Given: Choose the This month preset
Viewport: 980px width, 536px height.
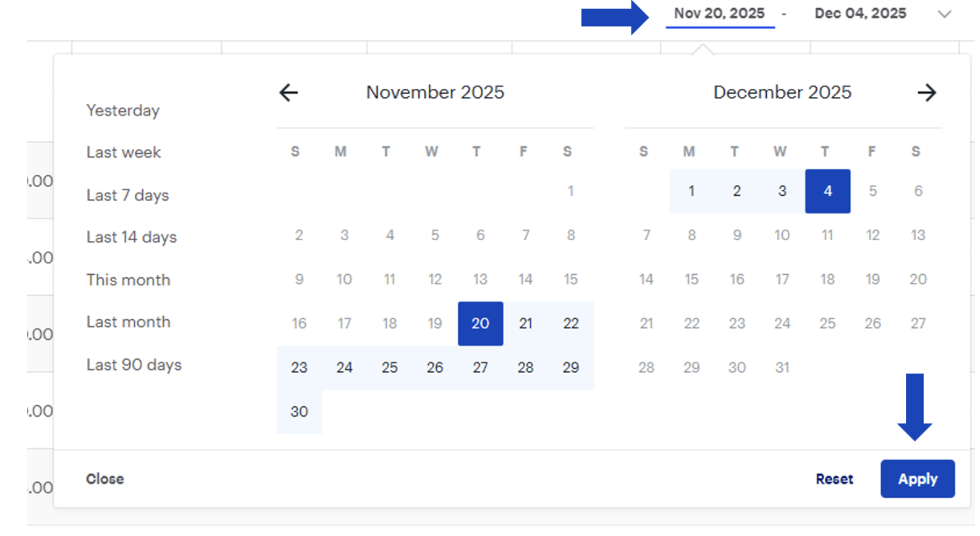Looking at the screenshot, I should pyautogui.click(x=128, y=280).
